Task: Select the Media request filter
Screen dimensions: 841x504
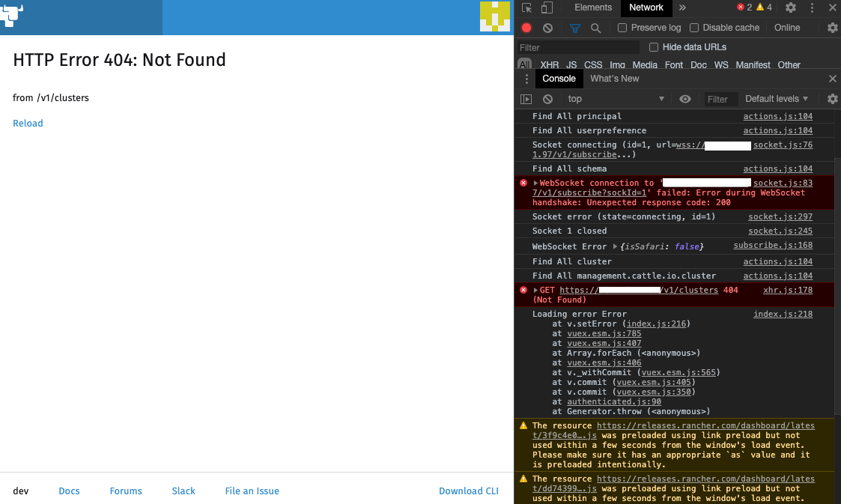Action: coord(645,65)
